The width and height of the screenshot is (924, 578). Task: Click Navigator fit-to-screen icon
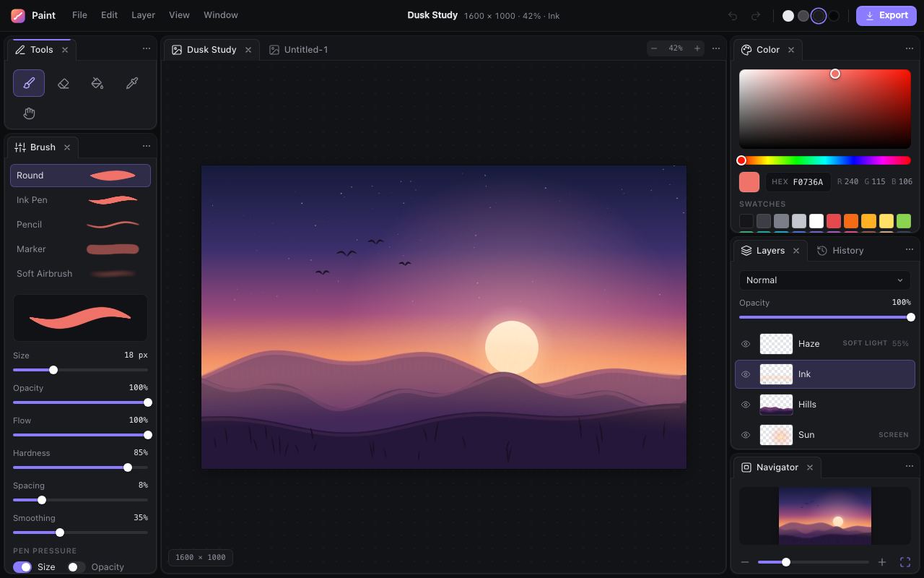(x=905, y=562)
